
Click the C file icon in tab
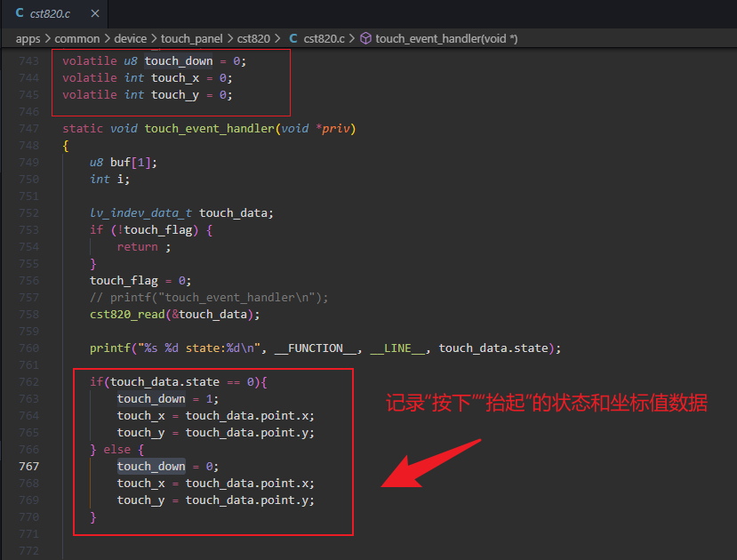(x=20, y=13)
